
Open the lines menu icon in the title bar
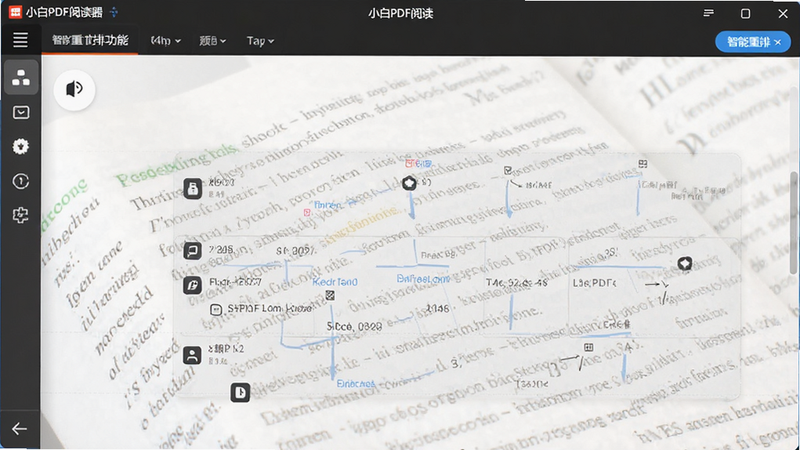pos(709,13)
